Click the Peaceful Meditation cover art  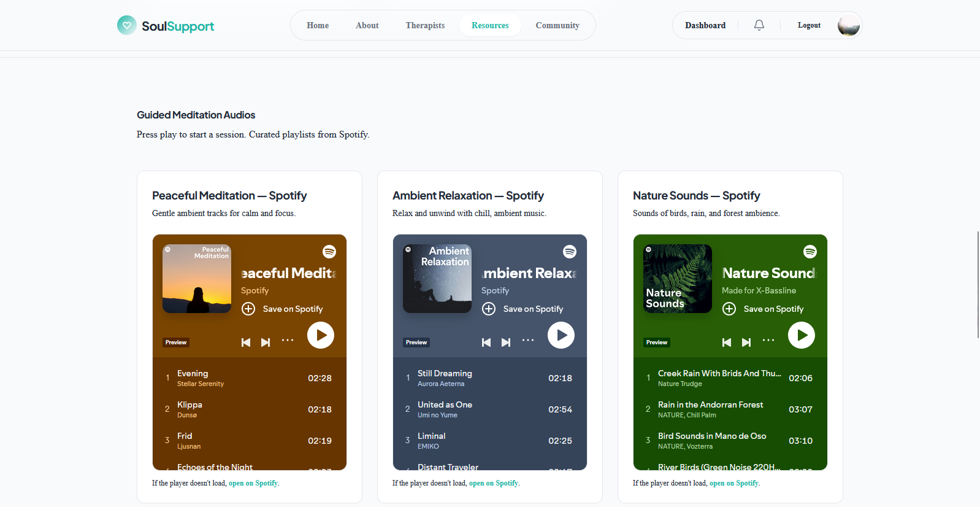(x=197, y=279)
